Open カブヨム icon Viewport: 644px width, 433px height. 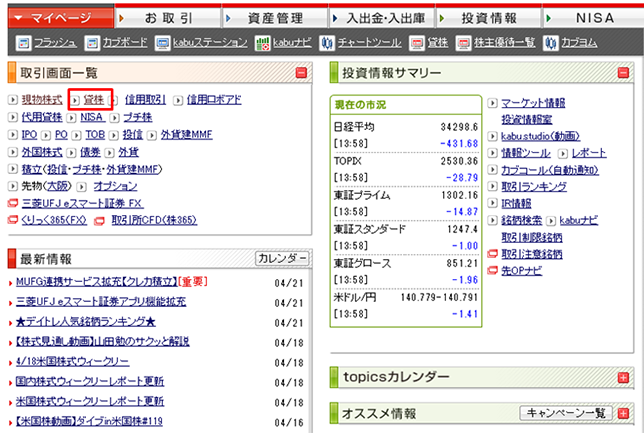pyautogui.click(x=551, y=43)
